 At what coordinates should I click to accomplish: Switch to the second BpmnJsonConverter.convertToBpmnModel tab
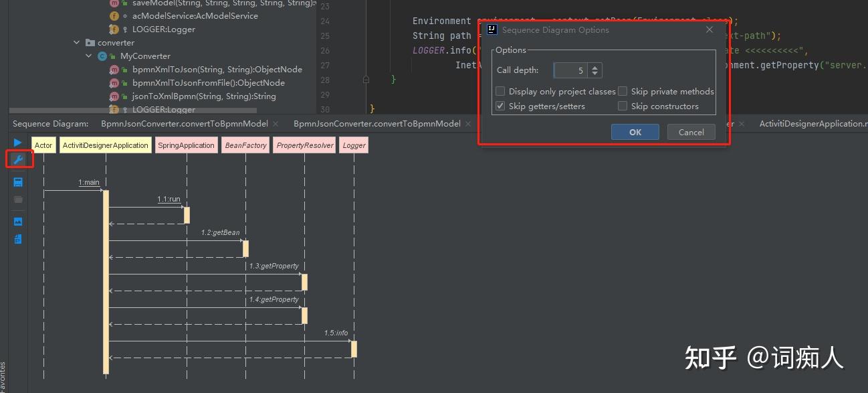[377, 123]
